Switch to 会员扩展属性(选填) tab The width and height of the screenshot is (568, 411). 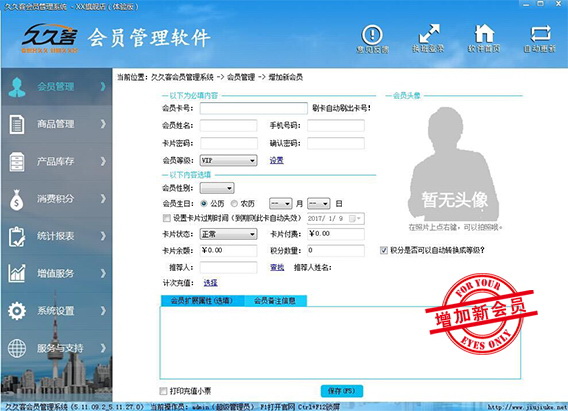coord(202,301)
